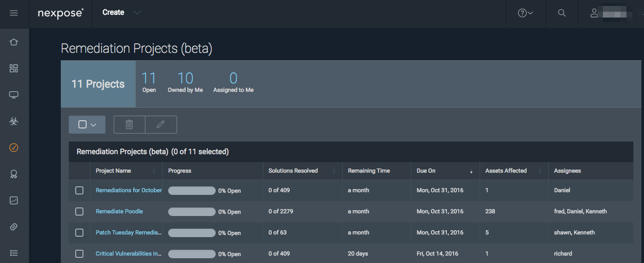The height and width of the screenshot is (263, 644).
Task: Open Policies via the ribbon badge icon
Action: [x=14, y=174]
